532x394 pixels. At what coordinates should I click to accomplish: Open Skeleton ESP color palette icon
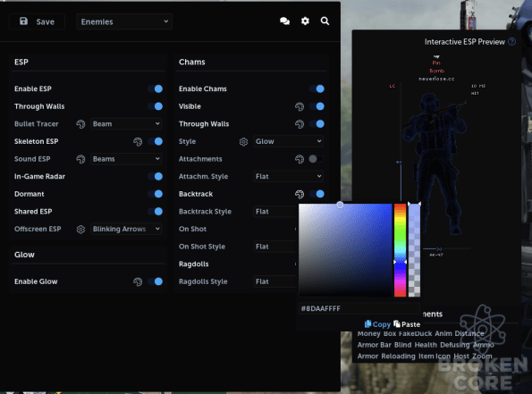[x=138, y=142]
